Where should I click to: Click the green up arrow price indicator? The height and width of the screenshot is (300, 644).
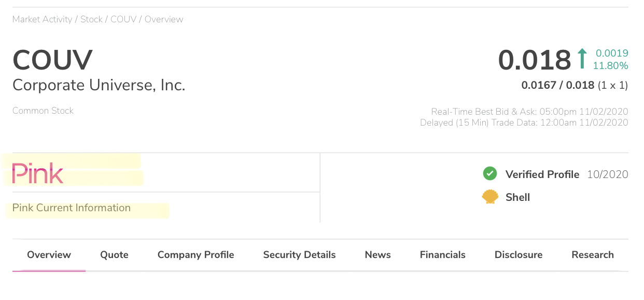coord(582,59)
